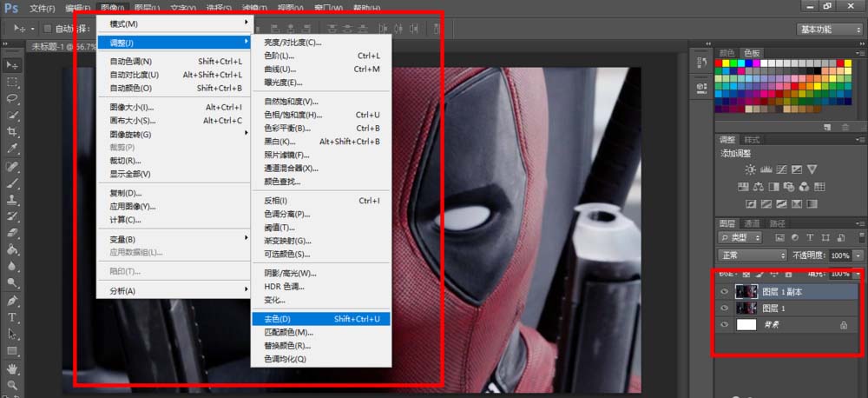The image size is (868, 398).
Task: Select the Hand tool
Action: pos(11,368)
